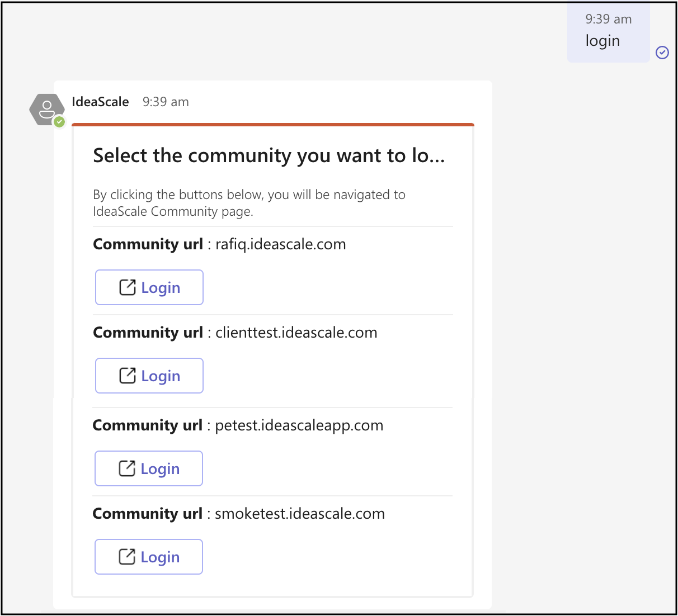Click the rafiq.ideascale.com community url text
This screenshot has height=616, width=678.
(x=281, y=244)
